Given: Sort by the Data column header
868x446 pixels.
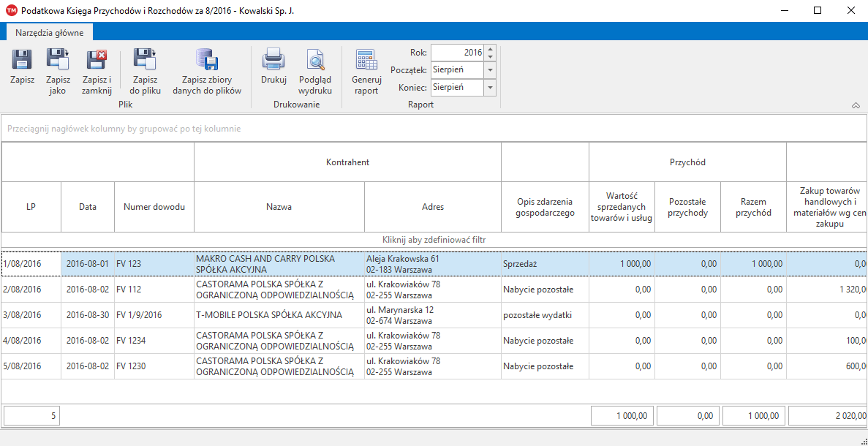Looking at the screenshot, I should point(88,207).
